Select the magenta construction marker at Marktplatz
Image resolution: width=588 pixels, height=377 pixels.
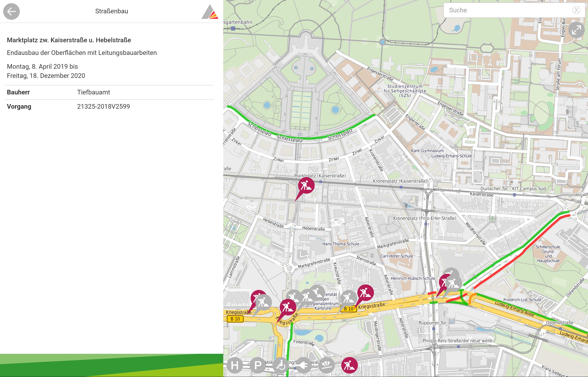click(x=306, y=186)
